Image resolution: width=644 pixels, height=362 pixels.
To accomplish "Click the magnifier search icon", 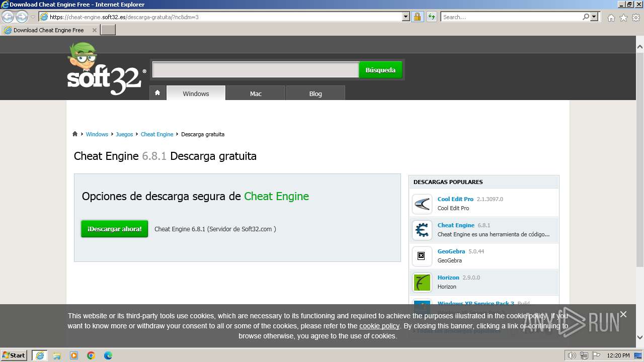I will (586, 17).
